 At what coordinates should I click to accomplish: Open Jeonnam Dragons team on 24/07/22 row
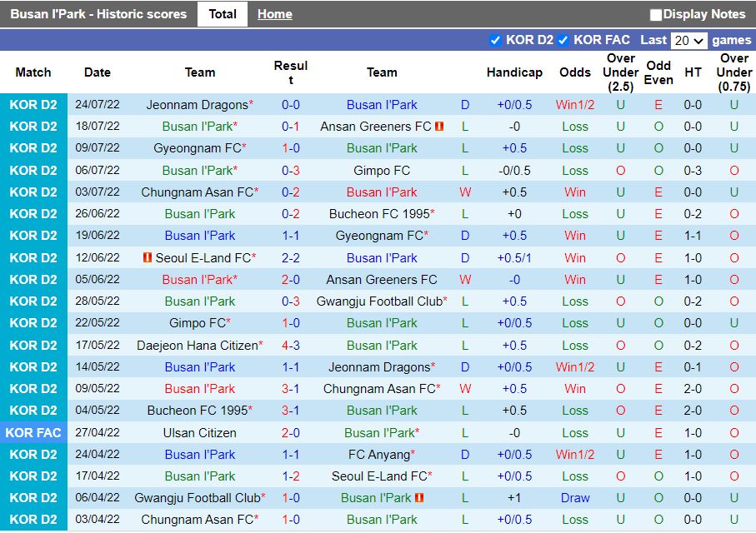tap(197, 105)
